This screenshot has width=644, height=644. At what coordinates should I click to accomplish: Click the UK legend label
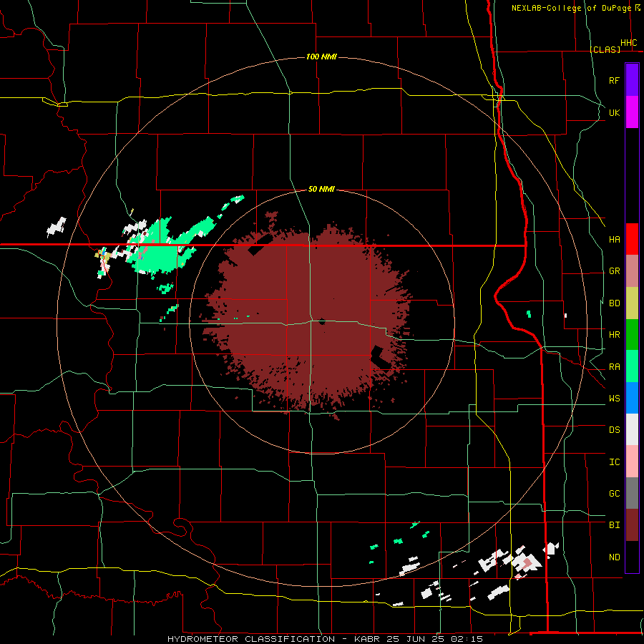tap(614, 112)
